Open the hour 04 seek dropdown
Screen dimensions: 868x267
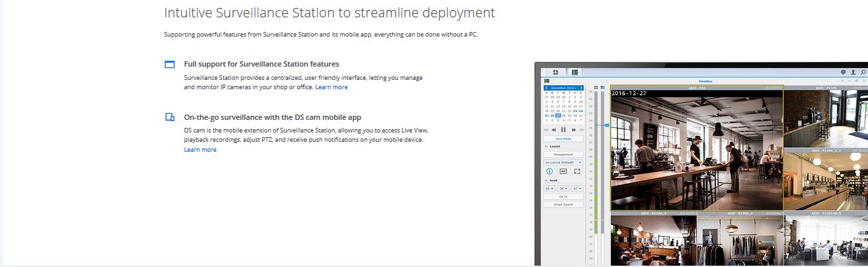[550, 188]
